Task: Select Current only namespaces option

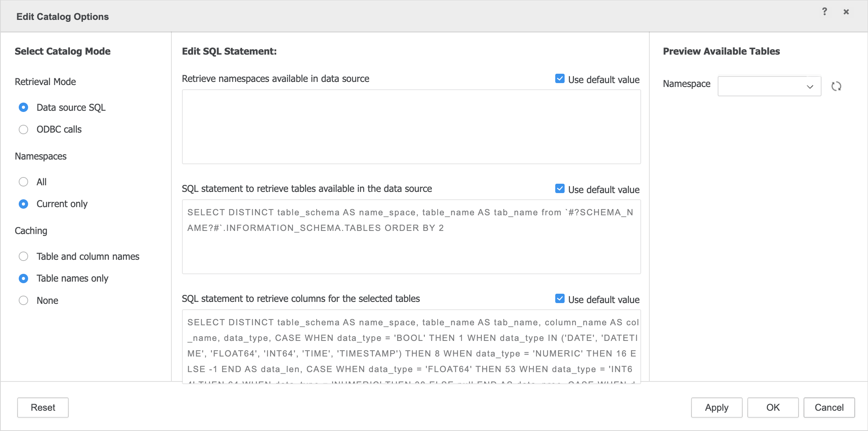Action: point(23,204)
